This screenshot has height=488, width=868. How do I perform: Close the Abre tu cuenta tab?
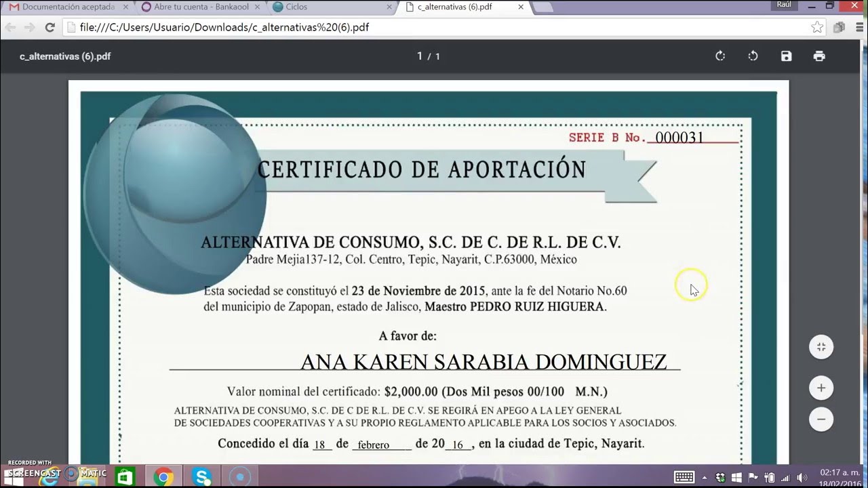(x=258, y=7)
